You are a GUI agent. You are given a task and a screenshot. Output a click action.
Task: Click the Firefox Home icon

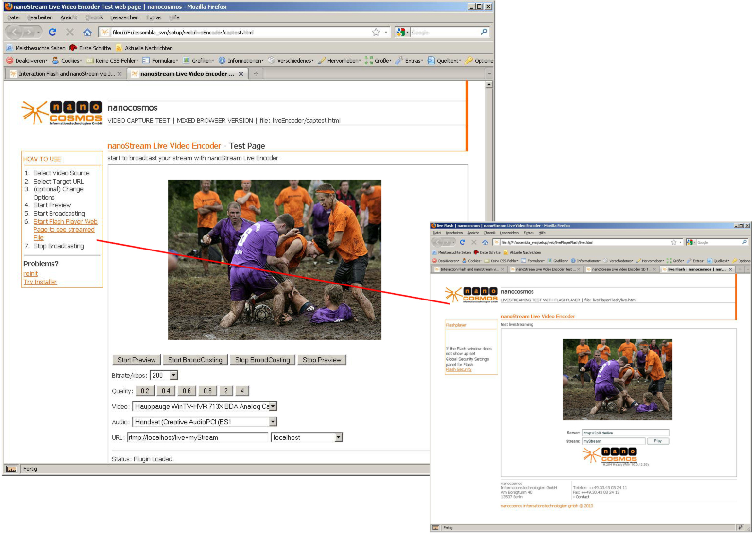(x=87, y=32)
